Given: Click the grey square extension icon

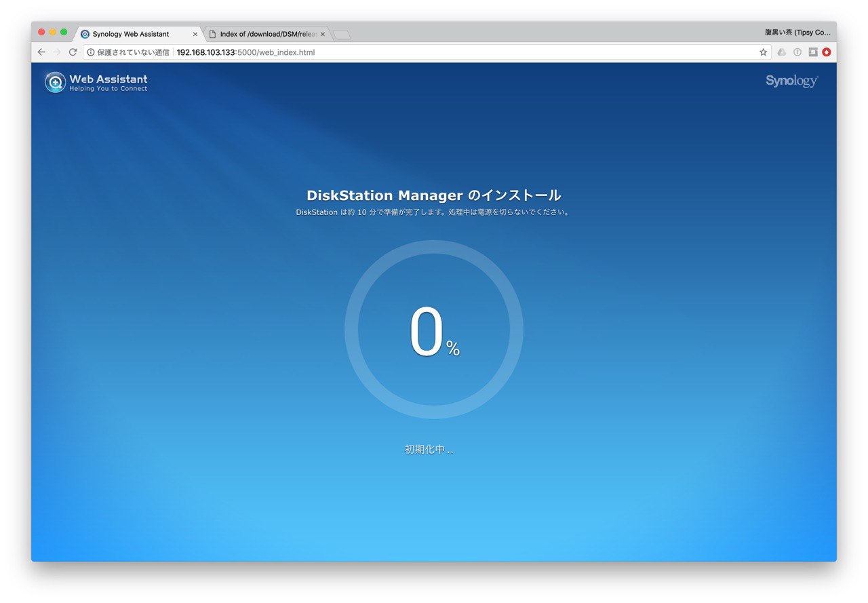Looking at the screenshot, I should pyautogui.click(x=812, y=52).
